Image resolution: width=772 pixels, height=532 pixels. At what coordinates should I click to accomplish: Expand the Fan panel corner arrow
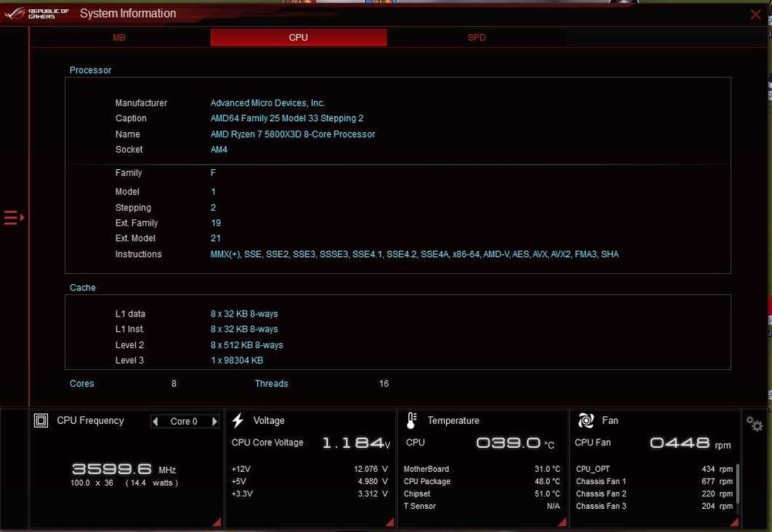click(x=734, y=522)
